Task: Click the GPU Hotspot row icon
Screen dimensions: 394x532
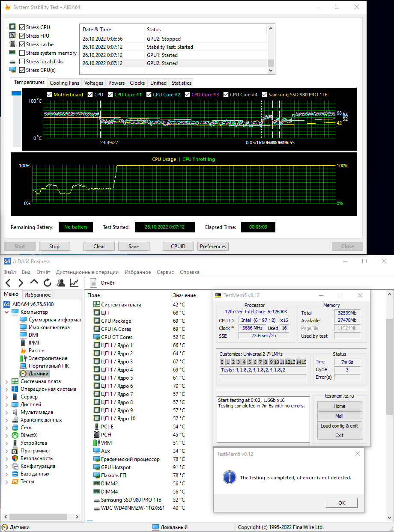Action: pos(96,467)
